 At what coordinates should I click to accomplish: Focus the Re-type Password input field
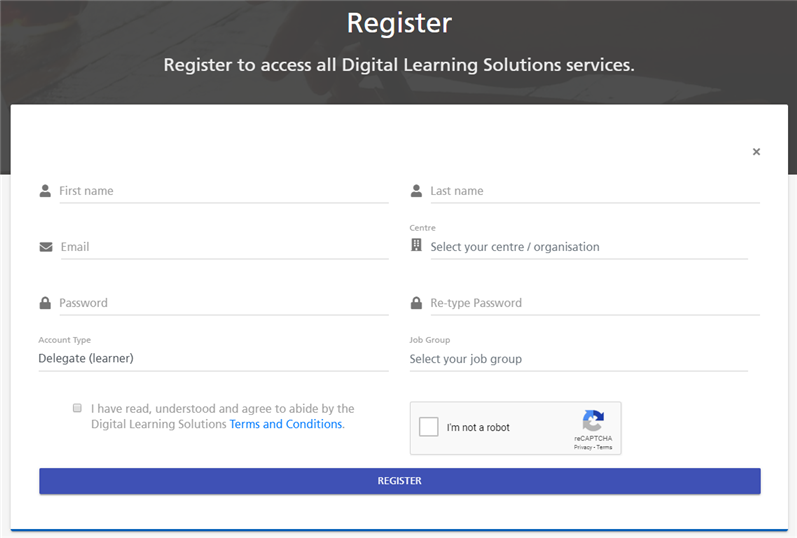(x=595, y=303)
